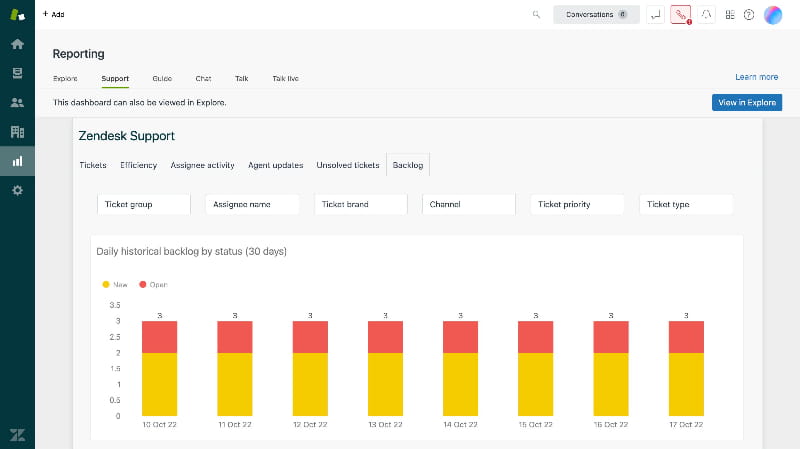Open Customers from the sidebar
Viewport: 800px width, 449px height.
click(x=17, y=102)
